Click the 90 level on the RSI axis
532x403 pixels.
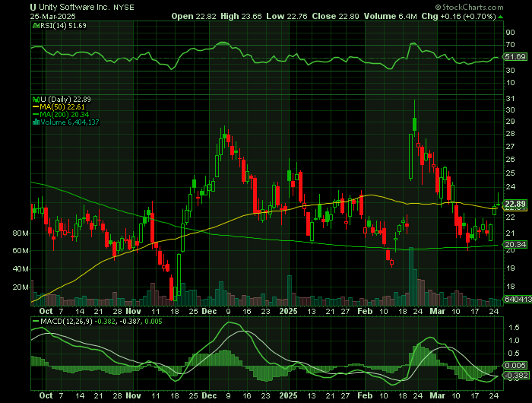tap(510, 33)
